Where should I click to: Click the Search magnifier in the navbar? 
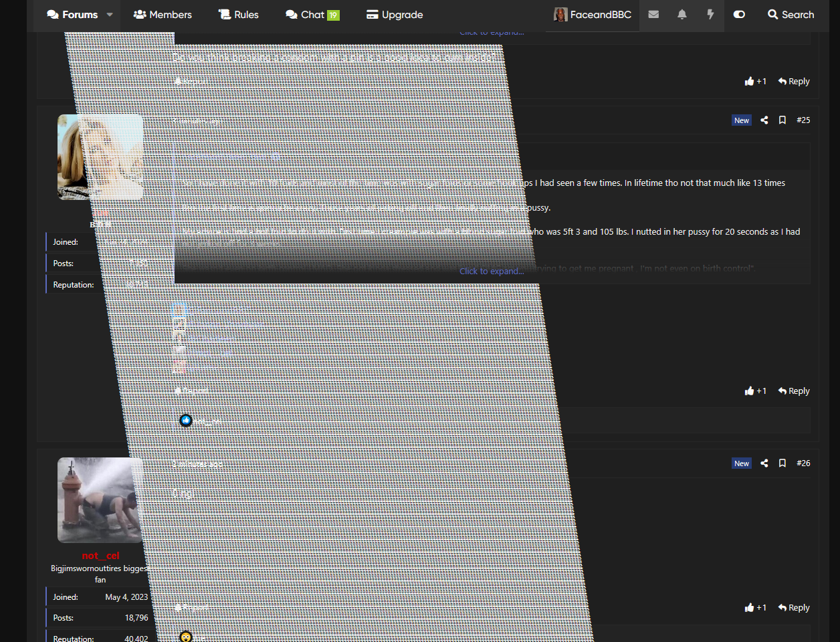pyautogui.click(x=791, y=15)
